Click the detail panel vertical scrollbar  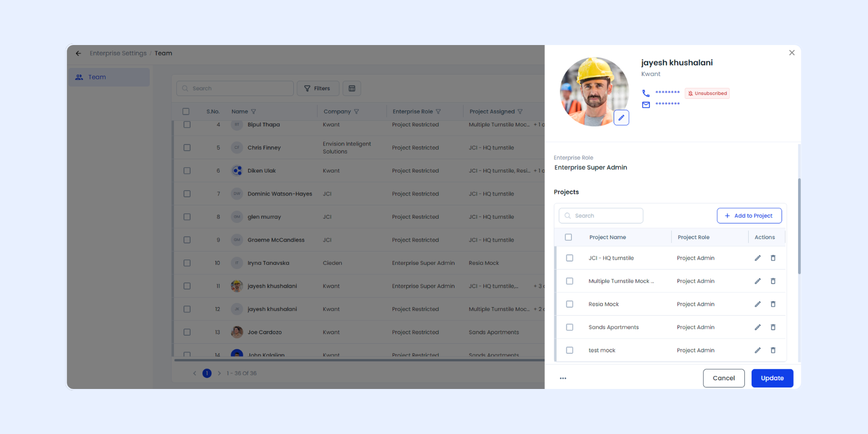(799, 226)
